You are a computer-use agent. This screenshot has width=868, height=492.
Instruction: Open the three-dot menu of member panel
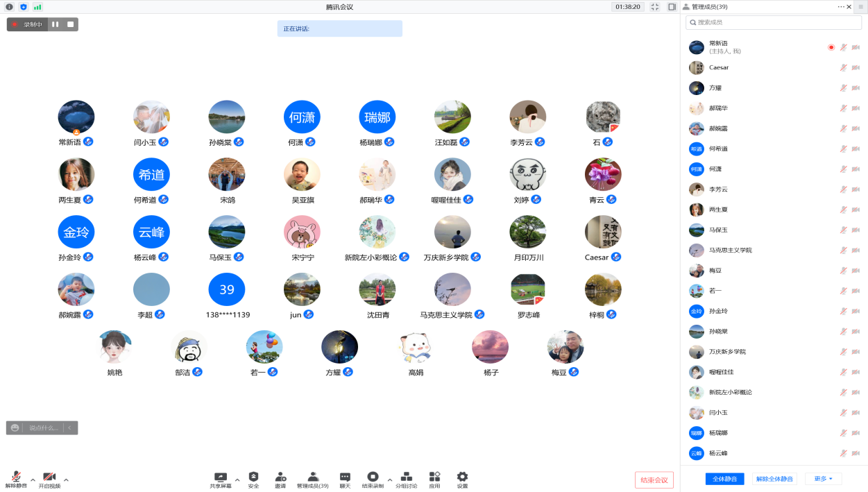click(x=841, y=7)
